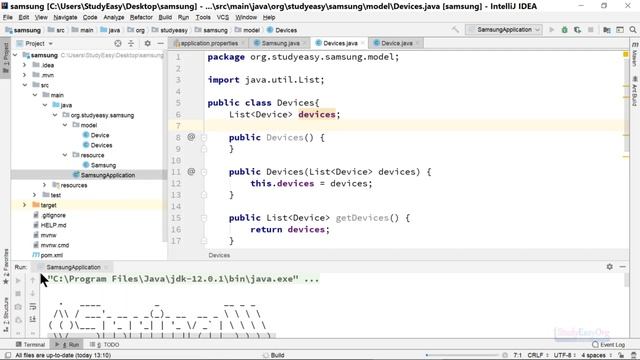Switch to Samsung.java editor tab
640x360 pixels.
(x=280, y=43)
